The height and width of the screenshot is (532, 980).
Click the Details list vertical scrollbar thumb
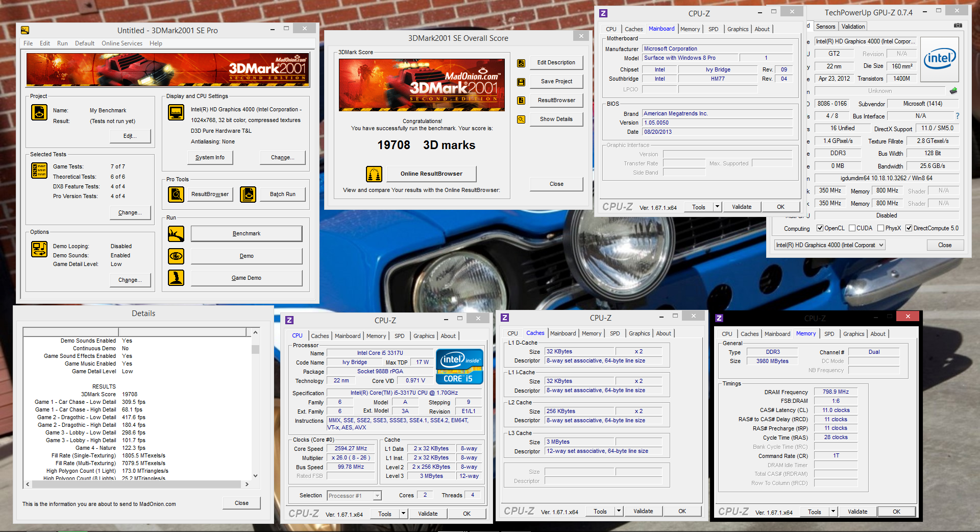click(x=255, y=349)
